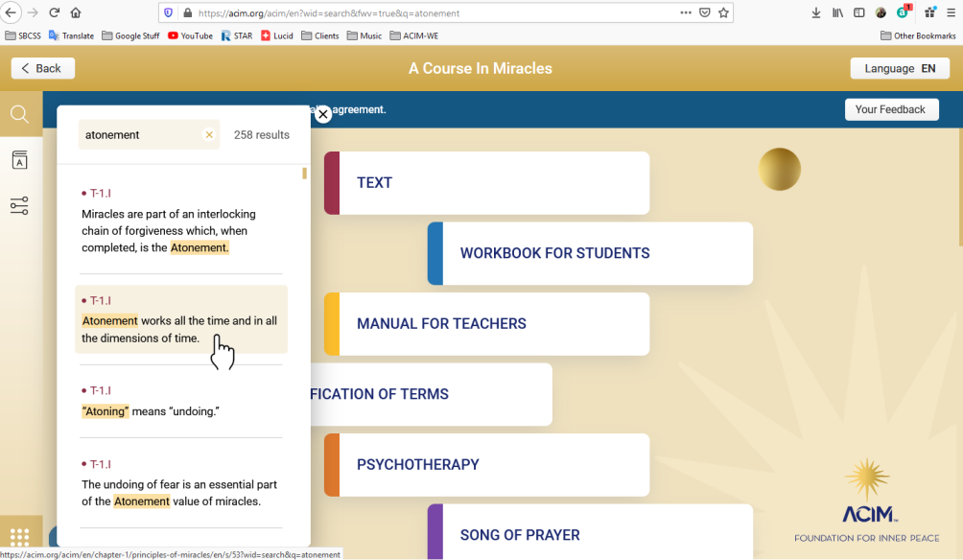Click the gift extension icon in toolbar
Viewport: 963px width, 560px height.
pos(930,12)
